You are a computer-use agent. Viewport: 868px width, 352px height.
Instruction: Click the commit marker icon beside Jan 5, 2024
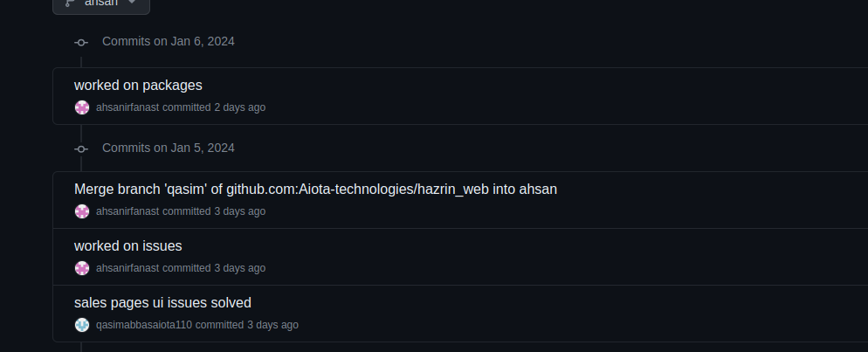(x=81, y=148)
